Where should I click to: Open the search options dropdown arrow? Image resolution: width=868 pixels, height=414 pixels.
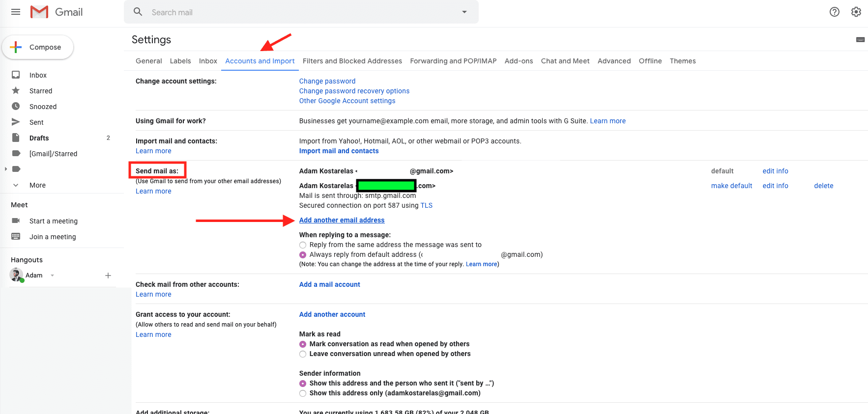(464, 12)
